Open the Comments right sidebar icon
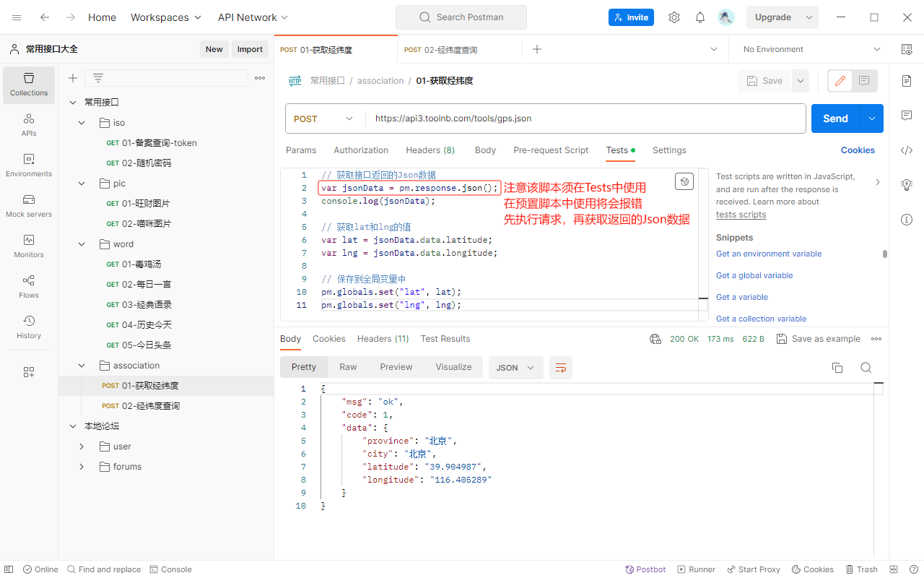The width and height of the screenshot is (924, 578). coord(907,116)
